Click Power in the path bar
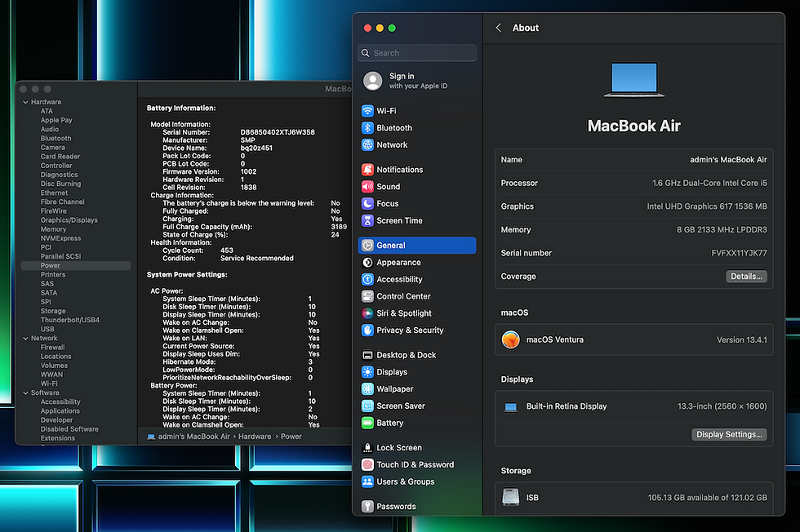This screenshot has height=532, width=800. coord(291,437)
